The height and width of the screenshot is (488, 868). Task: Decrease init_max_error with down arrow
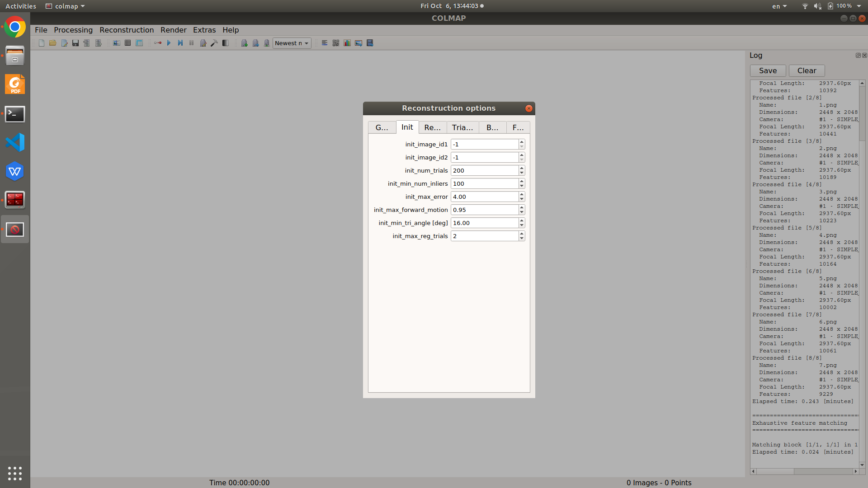[522, 199]
